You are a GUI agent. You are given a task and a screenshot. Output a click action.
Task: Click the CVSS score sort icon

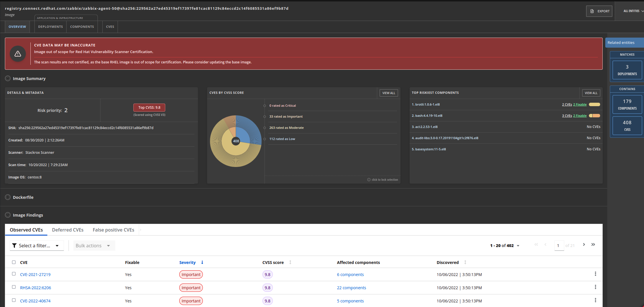click(290, 262)
